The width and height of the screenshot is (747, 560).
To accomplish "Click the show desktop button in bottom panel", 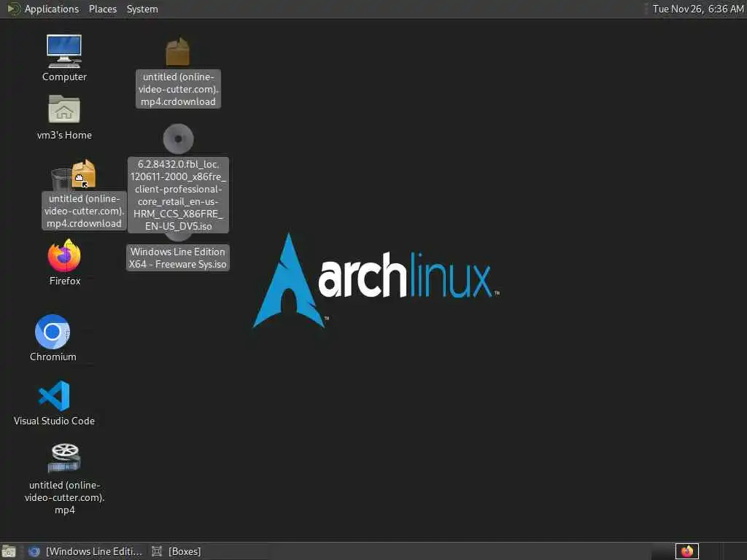I will (x=9, y=551).
